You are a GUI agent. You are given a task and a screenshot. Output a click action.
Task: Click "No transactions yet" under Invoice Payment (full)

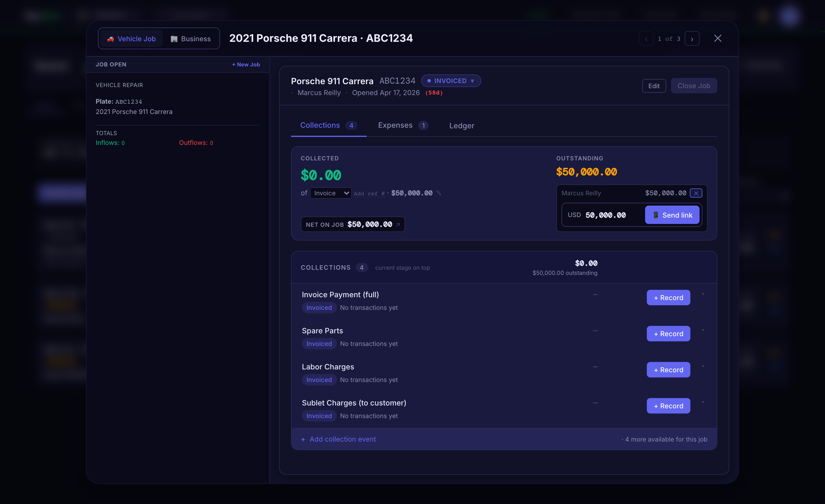pos(369,308)
